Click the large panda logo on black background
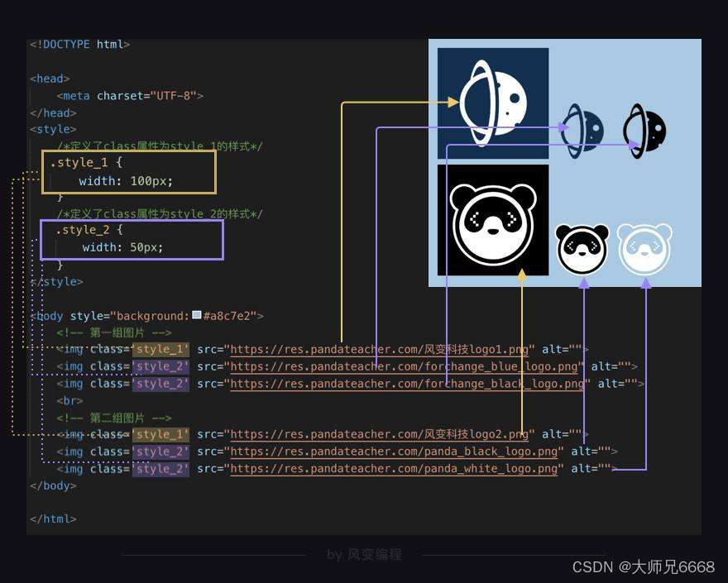This screenshot has width=728, height=583. [493, 220]
